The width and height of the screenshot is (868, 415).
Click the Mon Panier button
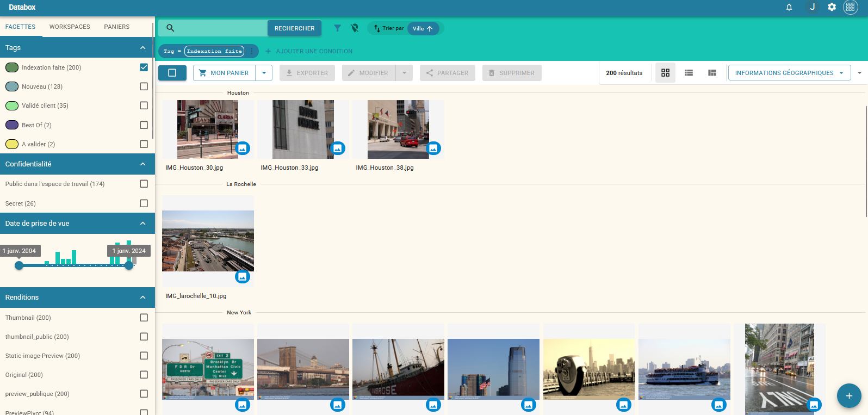pos(225,73)
